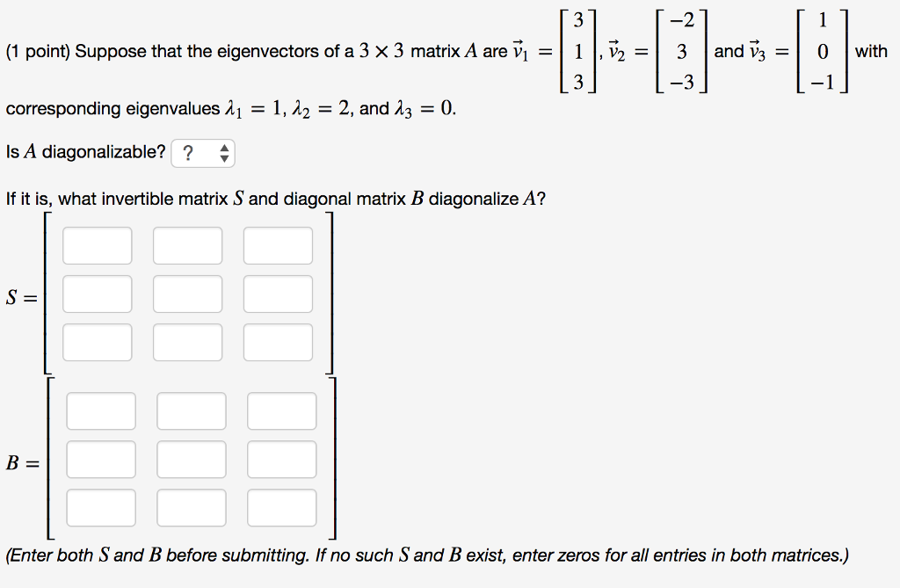Viewport: 900px width, 588px height.
Task: Select the middle-right entry of matrix B
Action: point(282,459)
